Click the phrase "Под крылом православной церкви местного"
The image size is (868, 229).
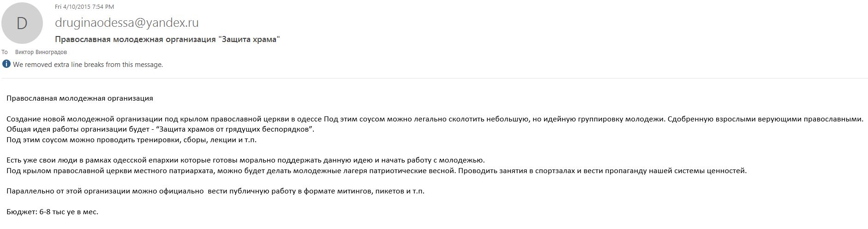[x=84, y=170]
